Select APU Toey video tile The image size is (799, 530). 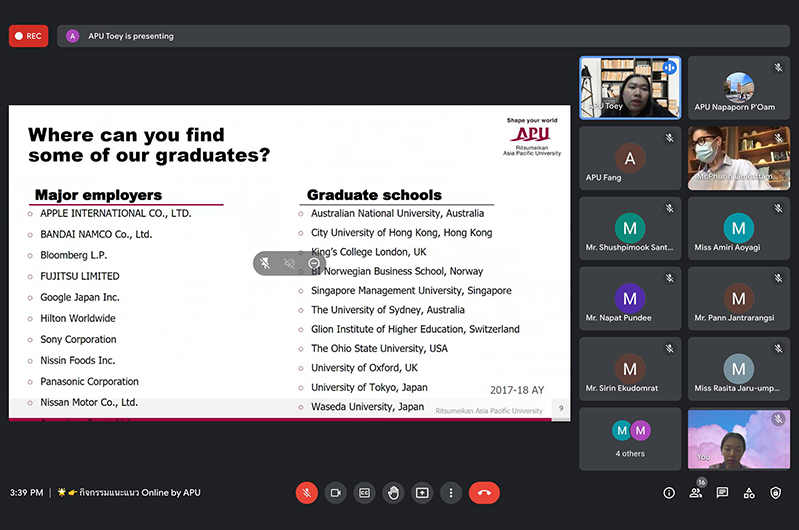(x=630, y=88)
